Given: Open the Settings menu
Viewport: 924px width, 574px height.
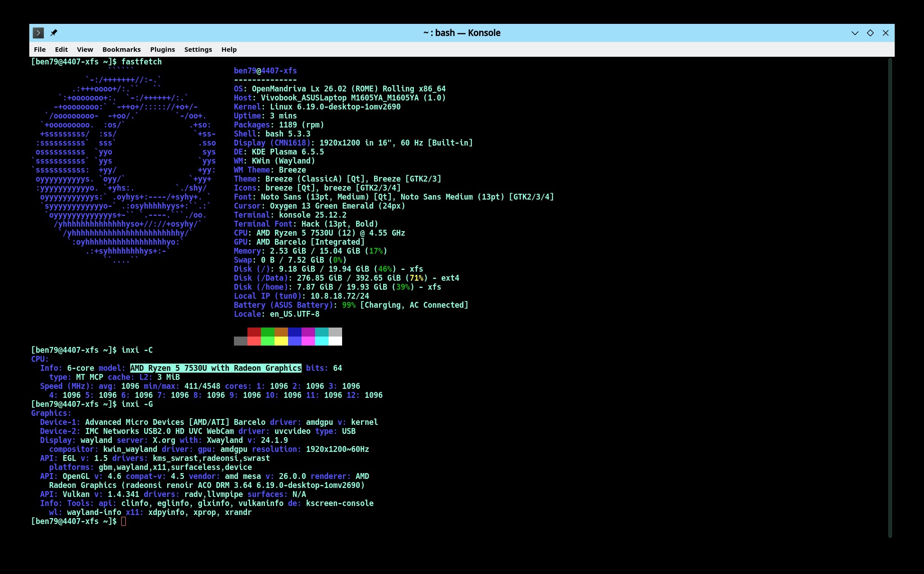Looking at the screenshot, I should (x=198, y=50).
